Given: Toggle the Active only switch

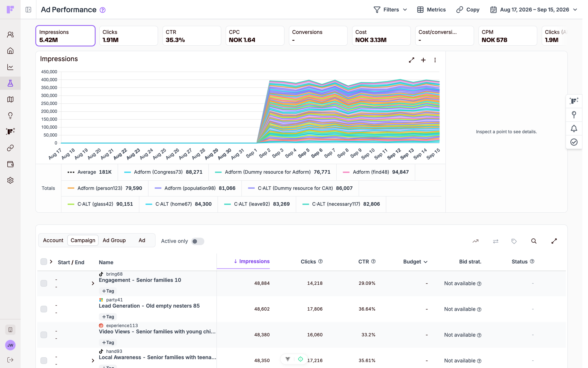Looking at the screenshot, I should coord(197,241).
